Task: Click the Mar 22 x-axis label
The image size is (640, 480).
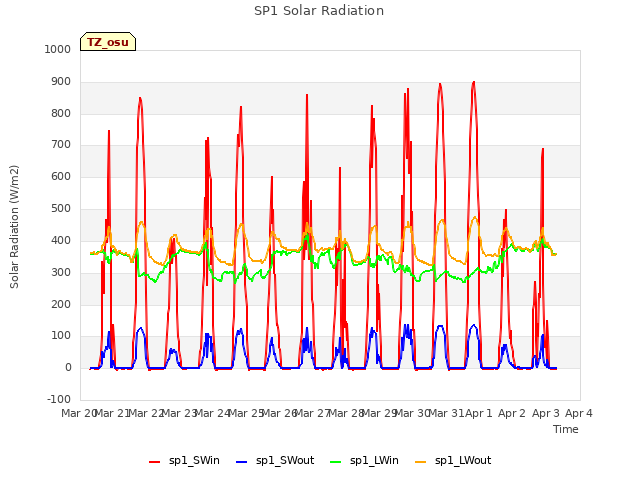Action: click(x=146, y=413)
